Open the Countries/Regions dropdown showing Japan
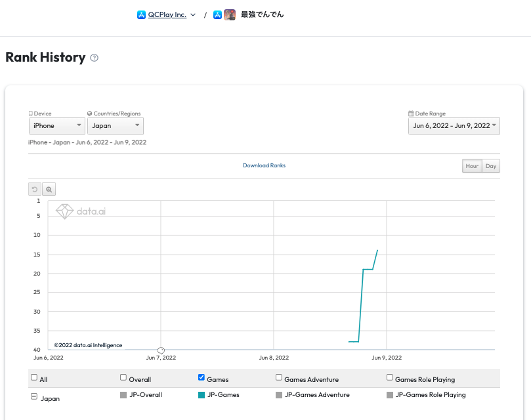 pyautogui.click(x=115, y=125)
